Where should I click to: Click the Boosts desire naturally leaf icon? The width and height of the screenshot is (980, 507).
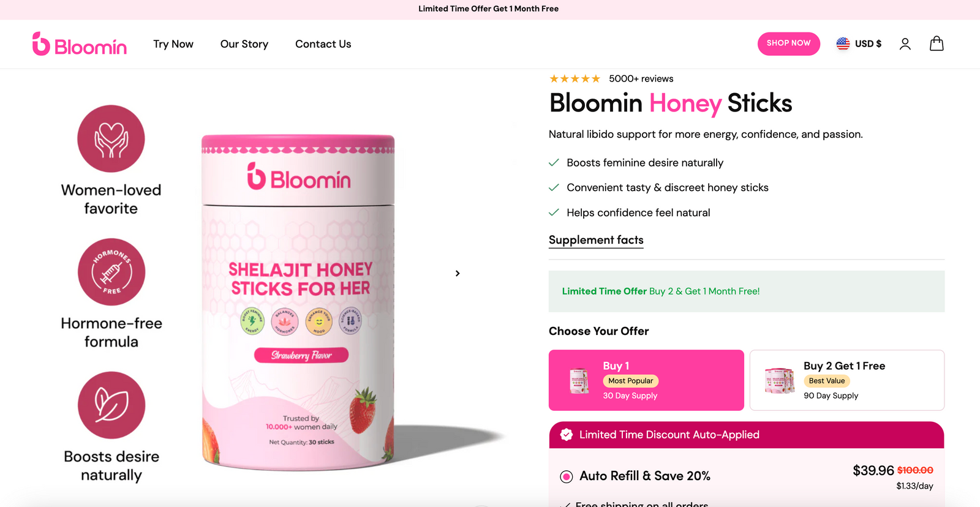click(111, 405)
